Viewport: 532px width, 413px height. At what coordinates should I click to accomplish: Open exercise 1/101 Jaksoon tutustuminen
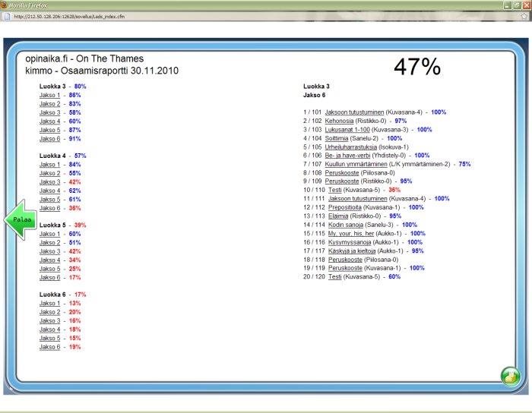point(354,112)
